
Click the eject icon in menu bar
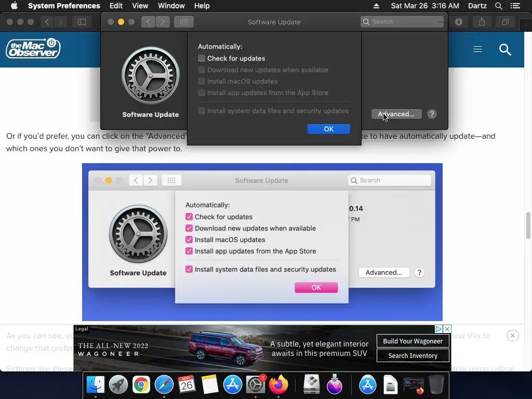point(376,6)
